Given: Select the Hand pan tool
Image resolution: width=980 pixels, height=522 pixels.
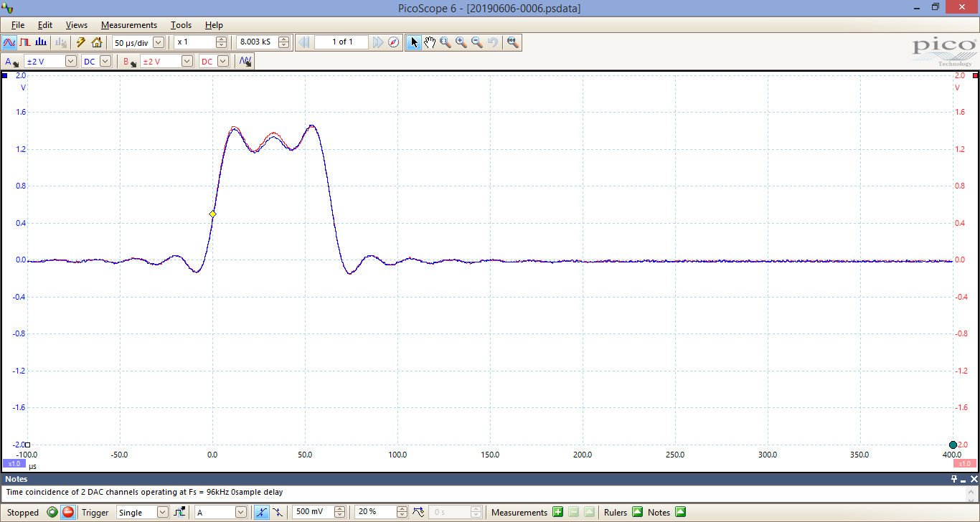Looking at the screenshot, I should pos(430,42).
